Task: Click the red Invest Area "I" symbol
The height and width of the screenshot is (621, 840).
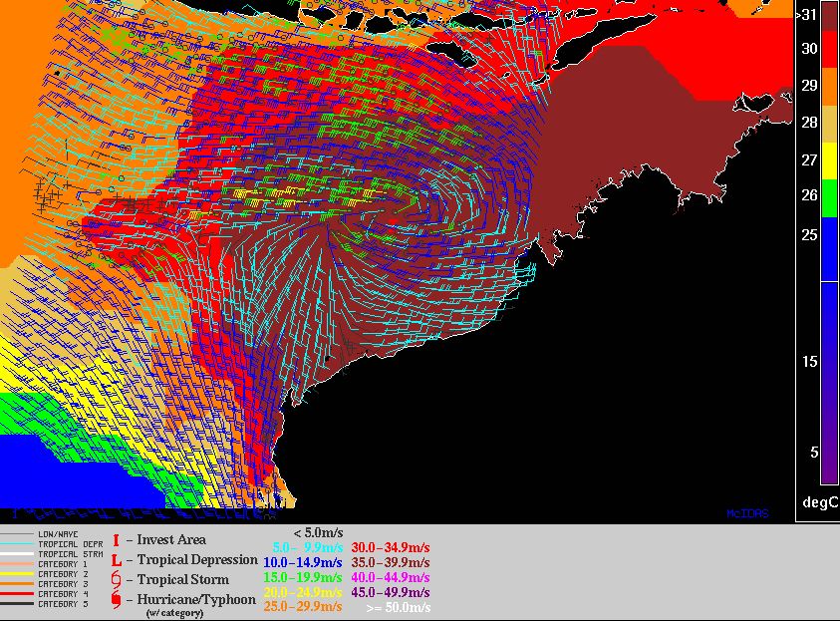Action: (x=116, y=539)
